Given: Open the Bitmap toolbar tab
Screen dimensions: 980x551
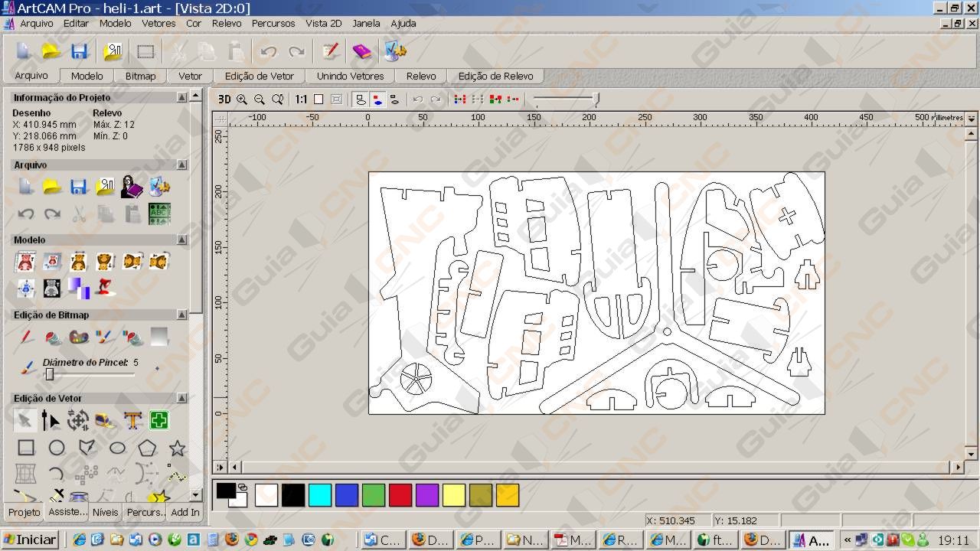Looking at the screenshot, I should tap(140, 76).
